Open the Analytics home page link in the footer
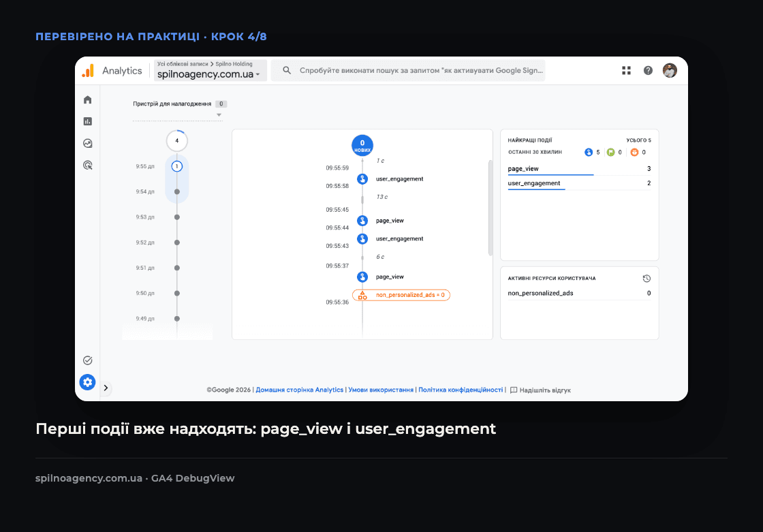Viewport: 763px width, 532px height. pyautogui.click(x=300, y=390)
